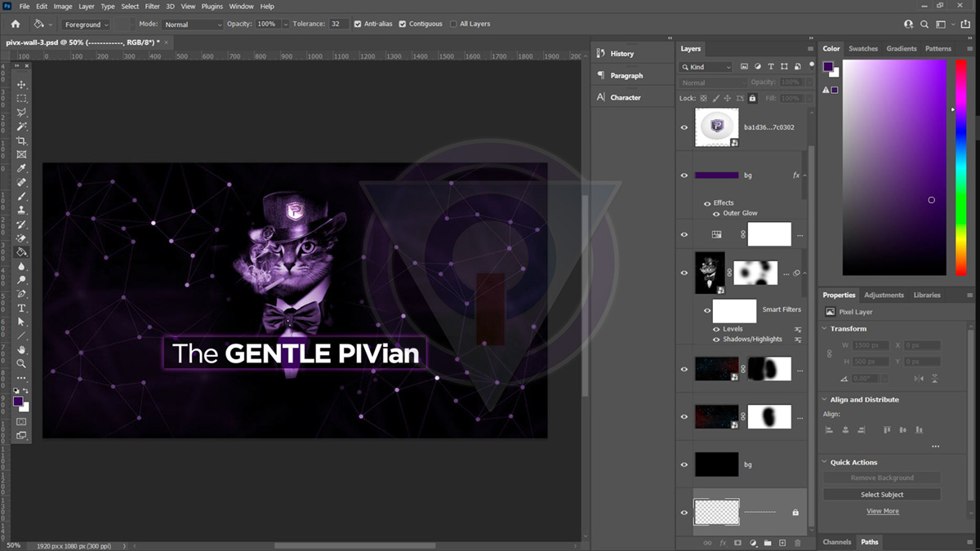Toggle visibility of Shadows/Highlights filter

[716, 339]
